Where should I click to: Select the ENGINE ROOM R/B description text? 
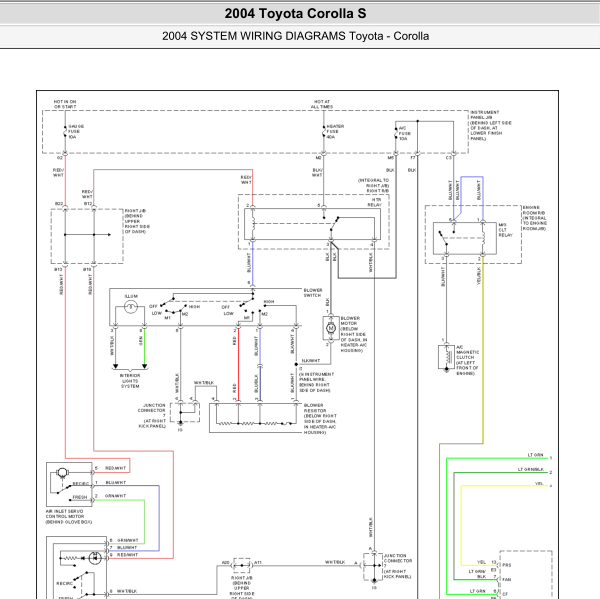point(535,218)
